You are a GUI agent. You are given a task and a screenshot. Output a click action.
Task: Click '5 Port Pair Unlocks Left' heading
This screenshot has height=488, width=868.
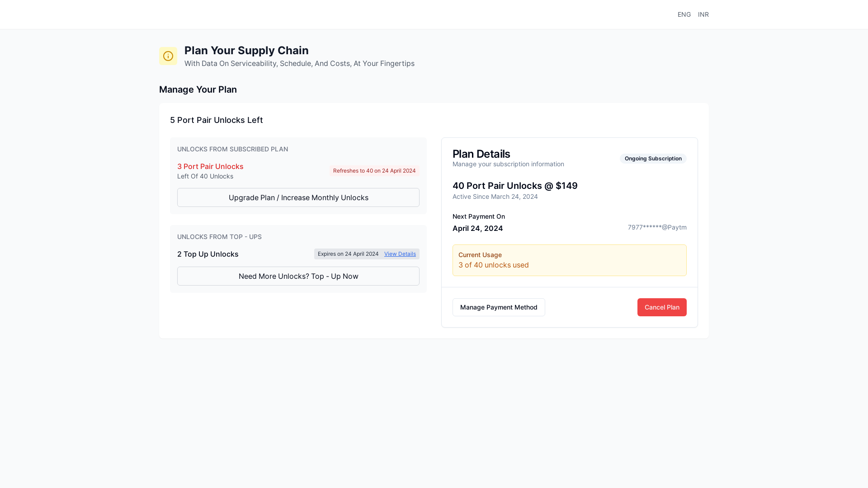(x=217, y=120)
